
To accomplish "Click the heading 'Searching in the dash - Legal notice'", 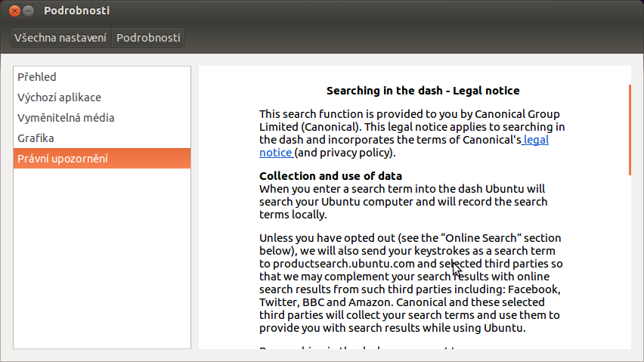I will click(x=423, y=91).
